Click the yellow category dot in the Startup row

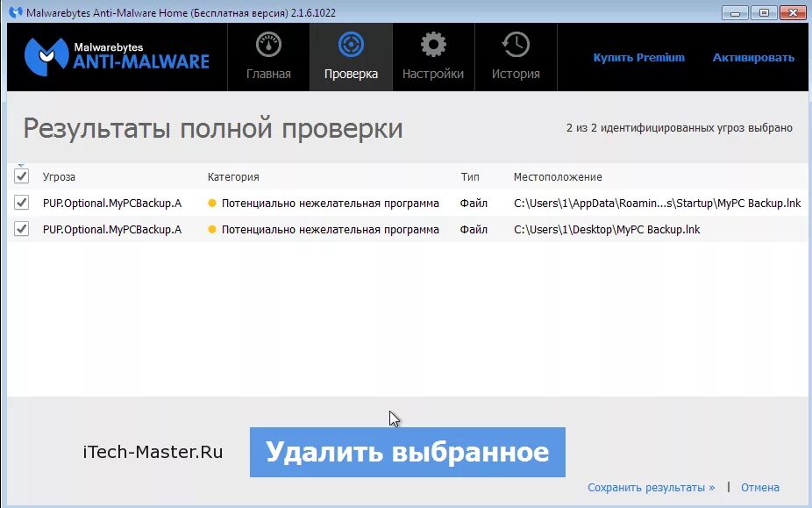212,204
